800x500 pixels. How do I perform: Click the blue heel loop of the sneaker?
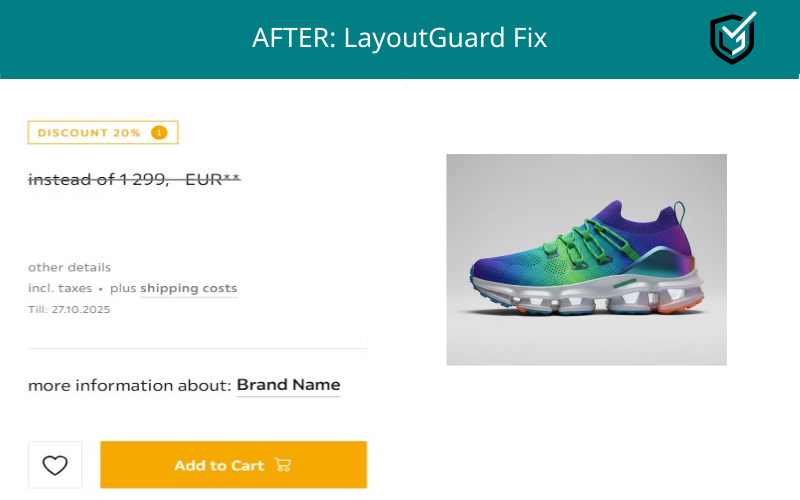(x=679, y=213)
